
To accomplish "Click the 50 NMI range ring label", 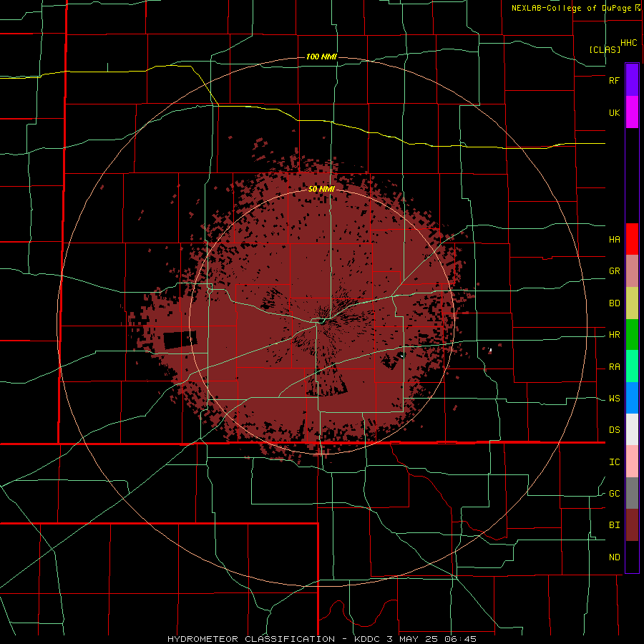I will point(321,189).
